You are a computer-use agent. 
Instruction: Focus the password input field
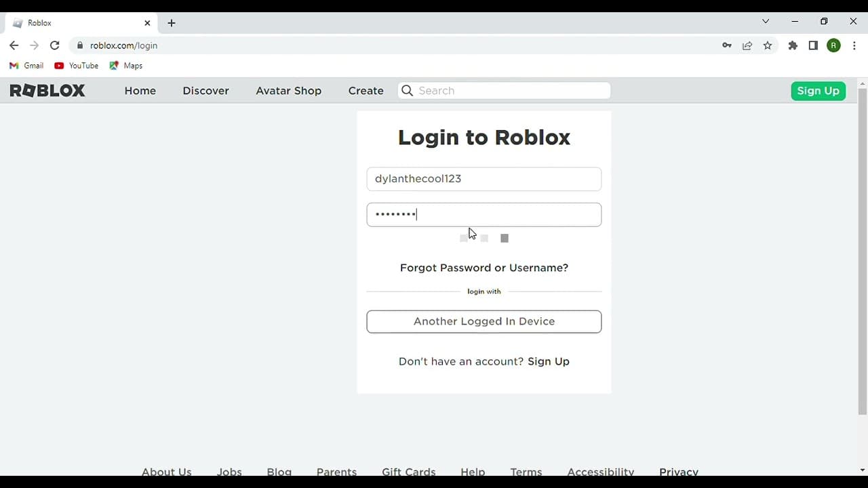[484, 215]
